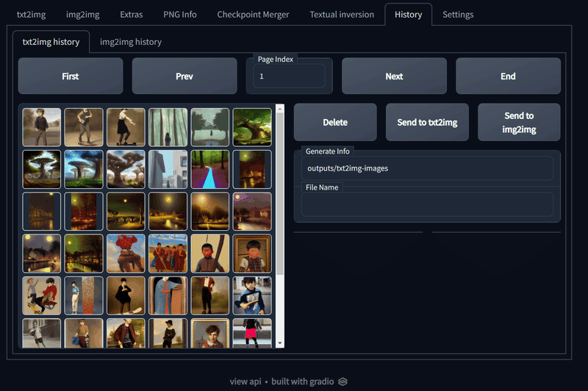Open the img2img tab
This screenshot has height=391, width=588.
[x=83, y=15]
